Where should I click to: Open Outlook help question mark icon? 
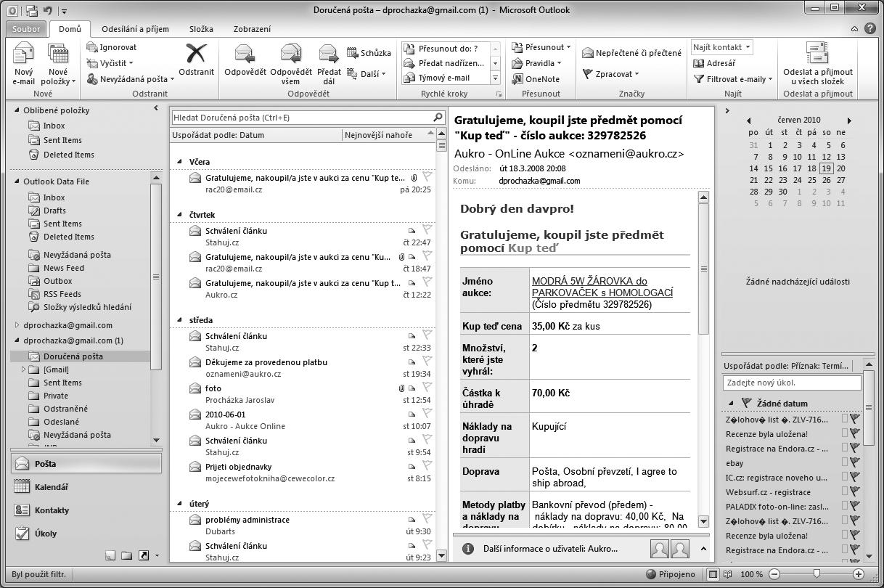(870, 29)
